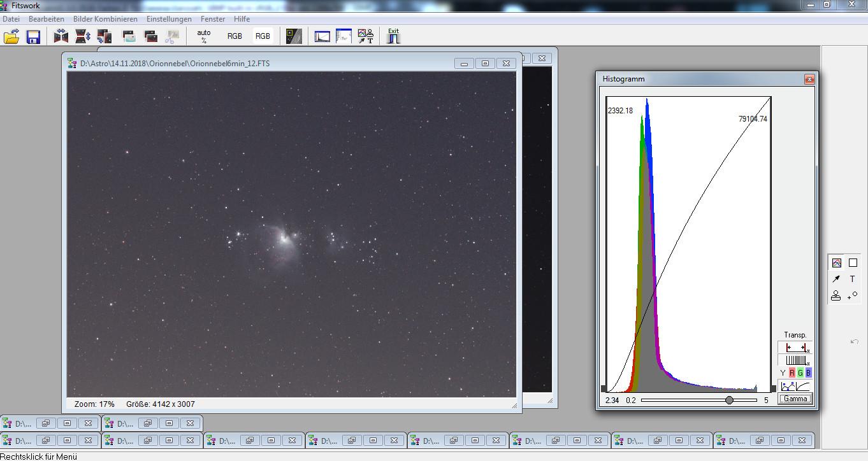
Task: Select the arrow pointer tool in palette
Action: click(x=836, y=279)
